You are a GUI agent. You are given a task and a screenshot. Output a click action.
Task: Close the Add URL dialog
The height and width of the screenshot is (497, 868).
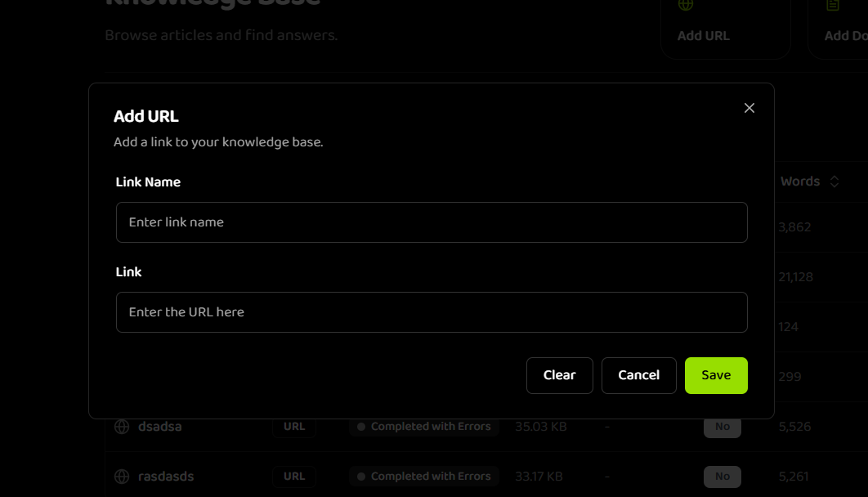coord(749,107)
